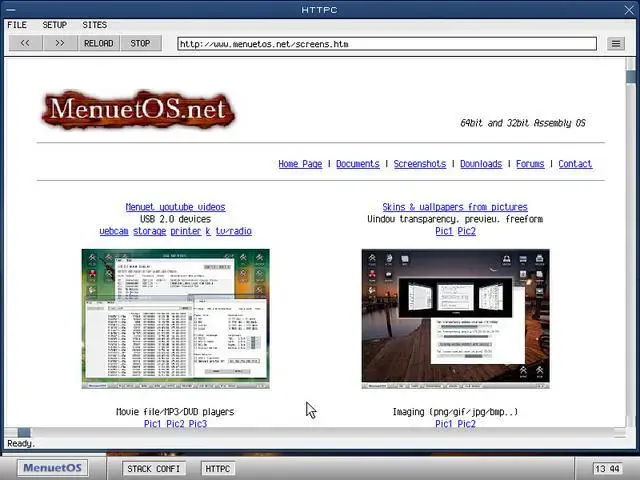Image resolution: width=640 pixels, height=480 pixels.
Task: Open the SITES menu
Action: [94, 24]
